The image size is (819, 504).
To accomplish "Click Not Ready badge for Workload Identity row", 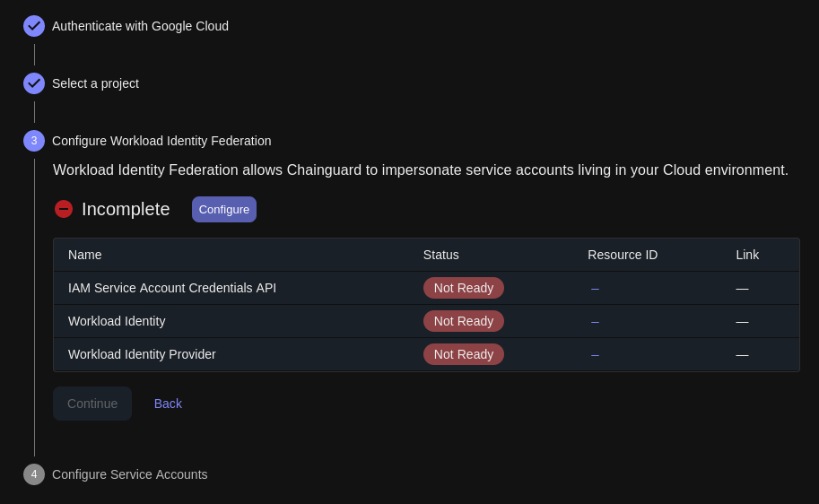I will (463, 321).
